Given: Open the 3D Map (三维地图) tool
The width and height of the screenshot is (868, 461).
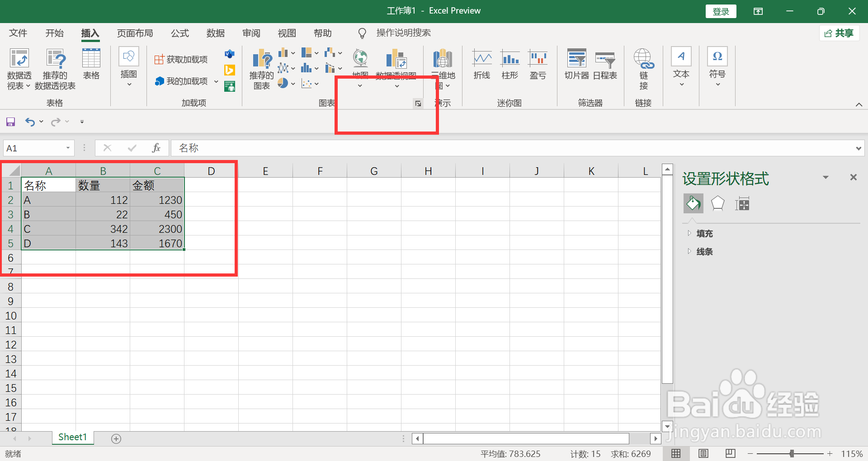Looking at the screenshot, I should (x=443, y=69).
